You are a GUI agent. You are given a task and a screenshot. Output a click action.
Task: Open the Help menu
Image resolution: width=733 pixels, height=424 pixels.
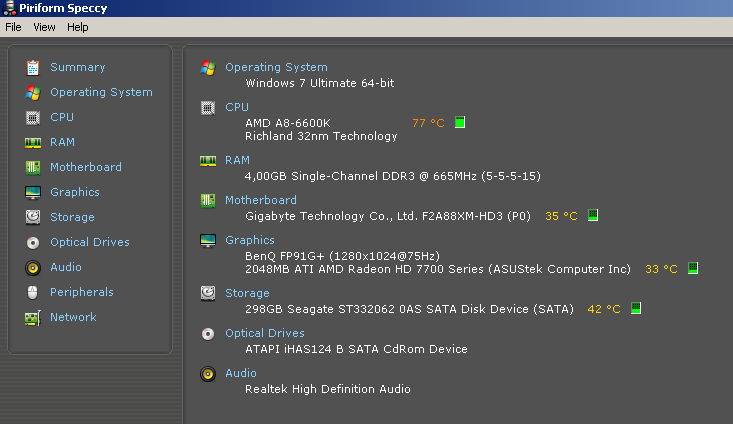pos(78,27)
